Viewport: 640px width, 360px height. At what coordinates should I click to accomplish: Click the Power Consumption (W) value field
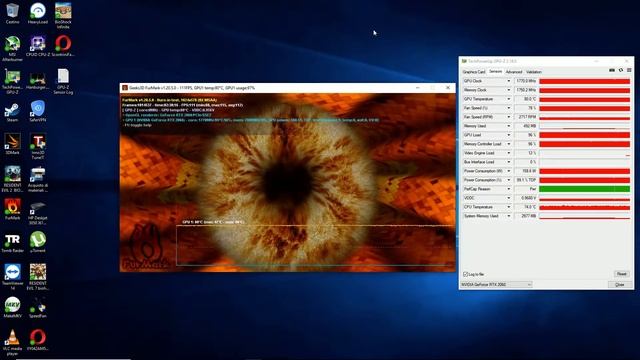(x=525, y=171)
